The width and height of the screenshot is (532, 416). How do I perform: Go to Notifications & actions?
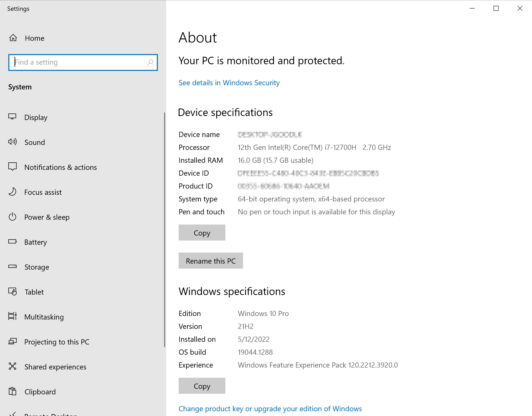pyautogui.click(x=61, y=167)
